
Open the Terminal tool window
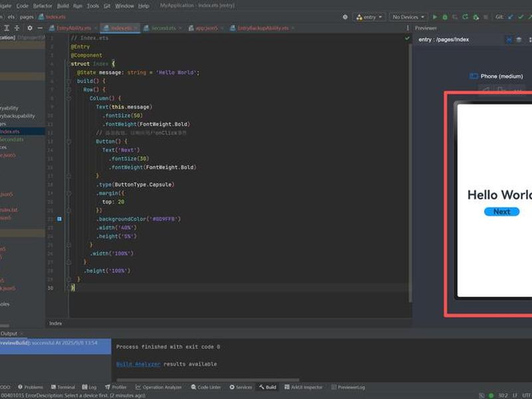click(x=63, y=387)
